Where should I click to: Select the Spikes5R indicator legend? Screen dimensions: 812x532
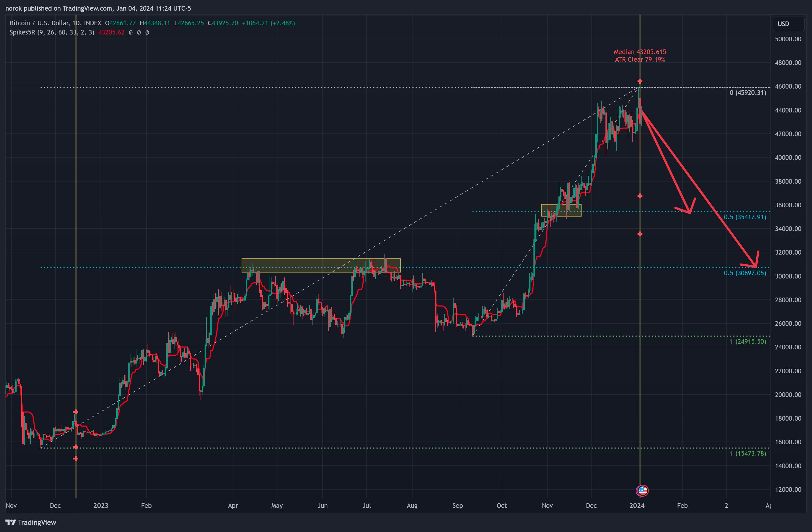[x=52, y=32]
